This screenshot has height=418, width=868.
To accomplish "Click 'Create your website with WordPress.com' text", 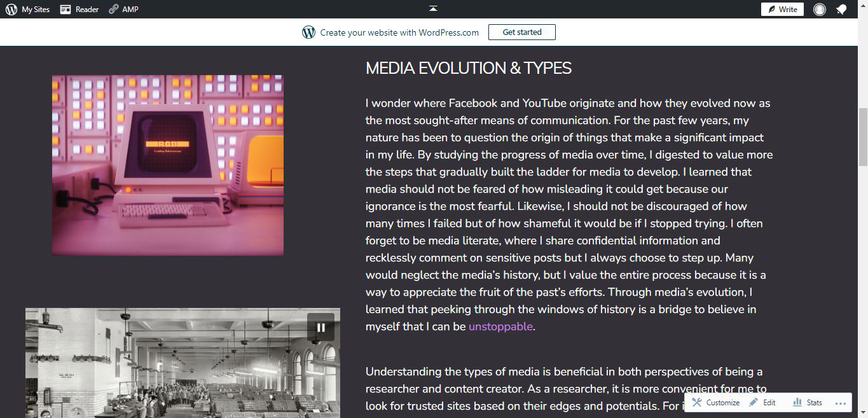I will [399, 32].
